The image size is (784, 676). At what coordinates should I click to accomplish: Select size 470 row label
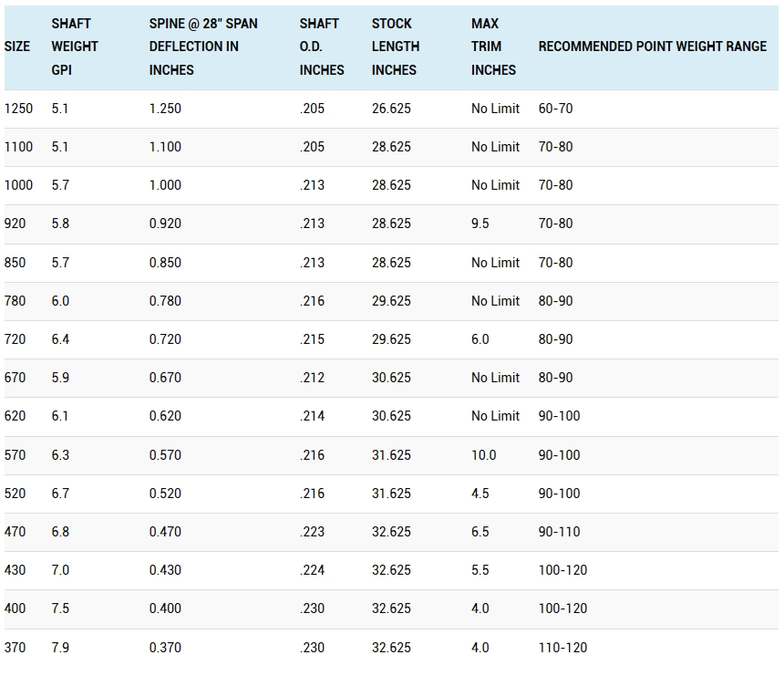15,532
